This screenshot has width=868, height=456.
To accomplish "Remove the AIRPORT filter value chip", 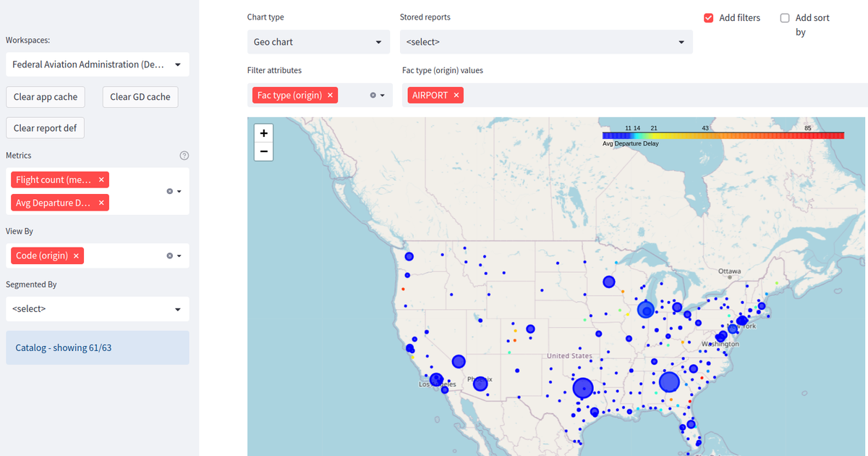I will [x=456, y=95].
